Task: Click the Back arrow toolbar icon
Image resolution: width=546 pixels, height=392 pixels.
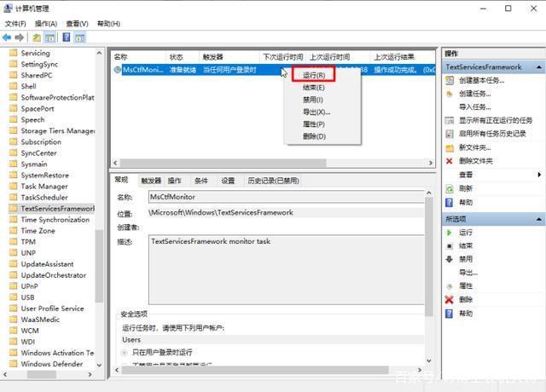Action: (x=7, y=37)
